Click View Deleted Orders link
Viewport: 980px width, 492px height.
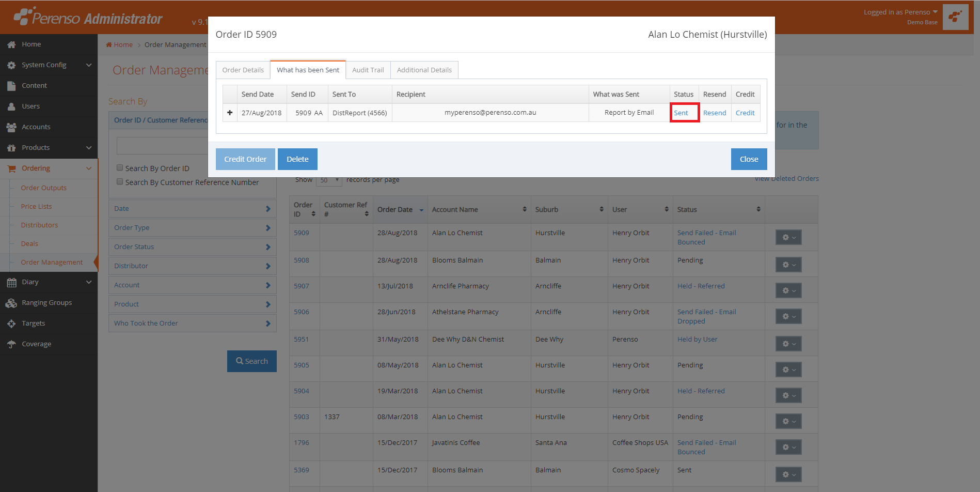pos(787,179)
